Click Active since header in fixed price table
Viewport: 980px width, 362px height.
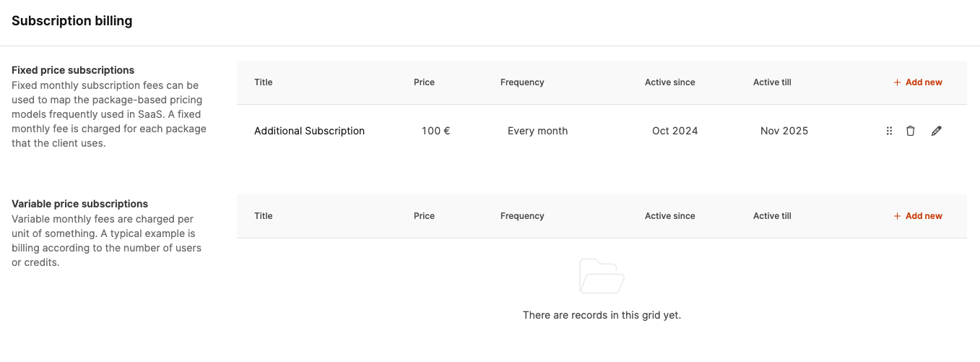(670, 82)
